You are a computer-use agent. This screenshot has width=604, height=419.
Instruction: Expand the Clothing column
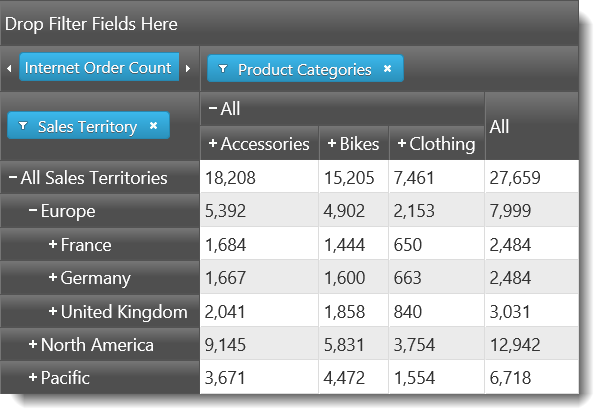[x=402, y=144]
